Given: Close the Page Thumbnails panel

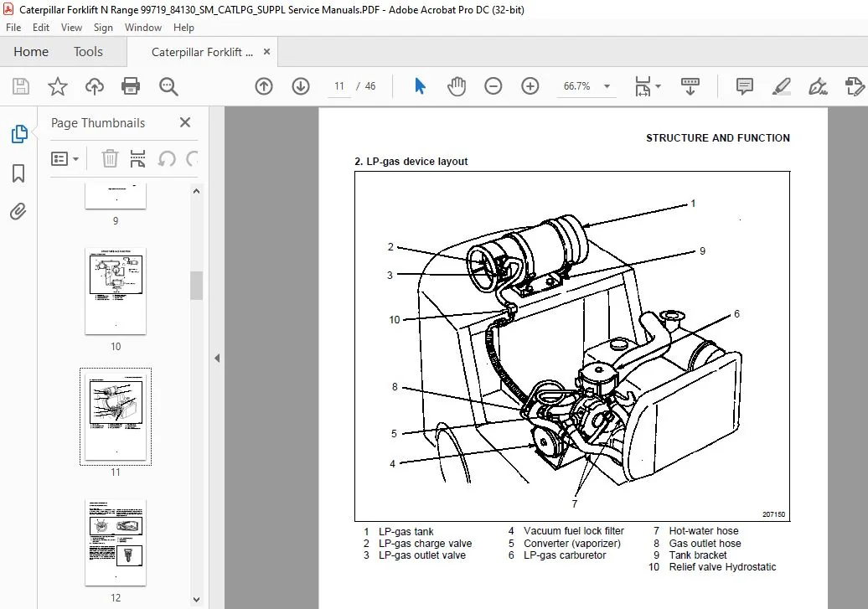Looking at the screenshot, I should click(x=185, y=122).
